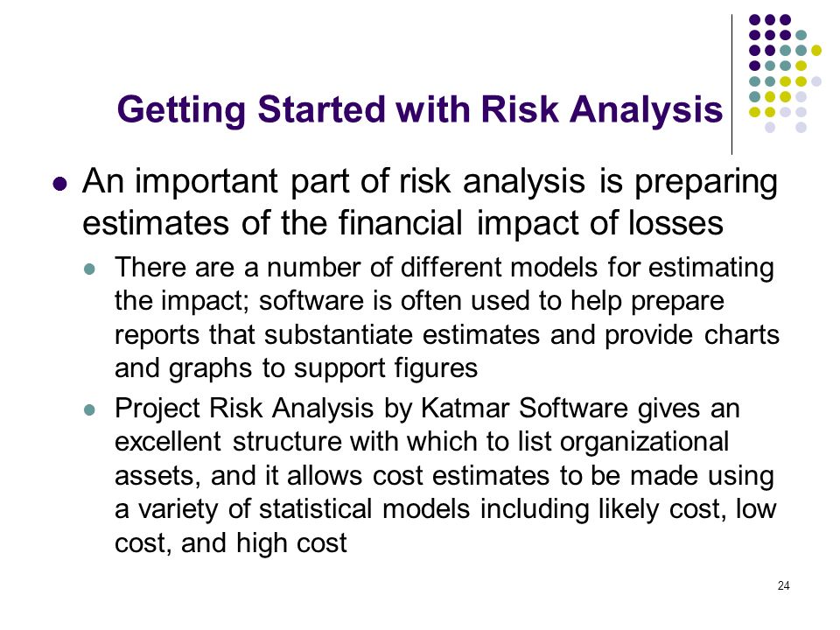This screenshot has width=840, height=630.
Task: Click the decorative dot grid graphic
Action: [785, 73]
